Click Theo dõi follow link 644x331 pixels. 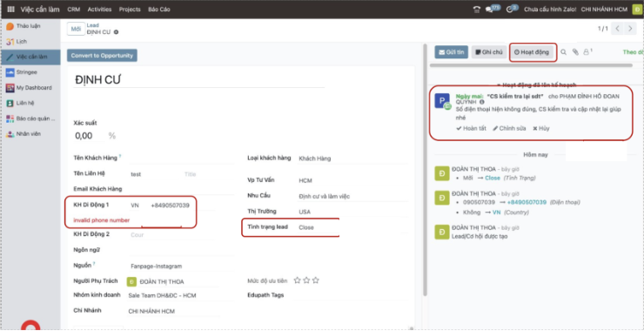(x=633, y=52)
